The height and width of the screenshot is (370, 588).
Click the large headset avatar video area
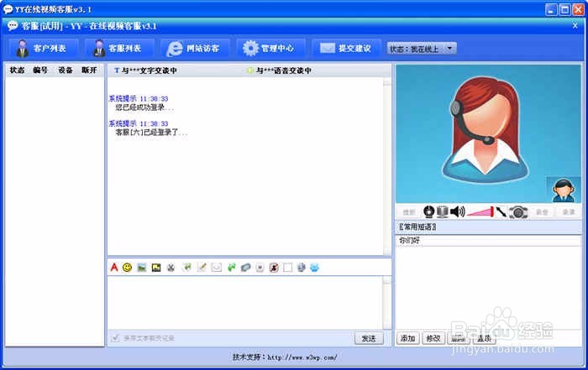[487, 133]
